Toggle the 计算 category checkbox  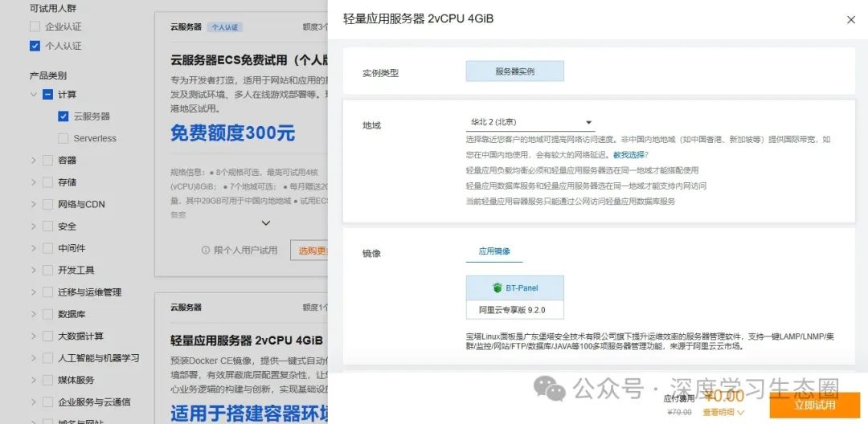point(47,95)
